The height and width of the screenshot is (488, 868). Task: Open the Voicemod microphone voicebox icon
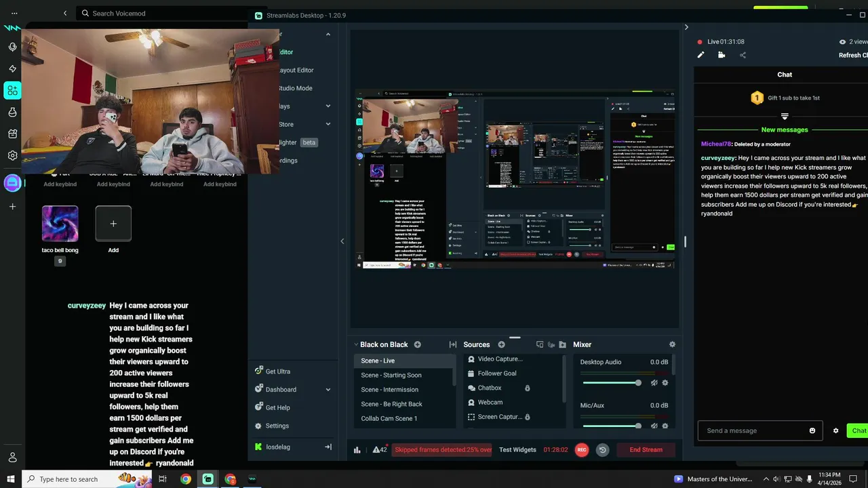tap(12, 47)
